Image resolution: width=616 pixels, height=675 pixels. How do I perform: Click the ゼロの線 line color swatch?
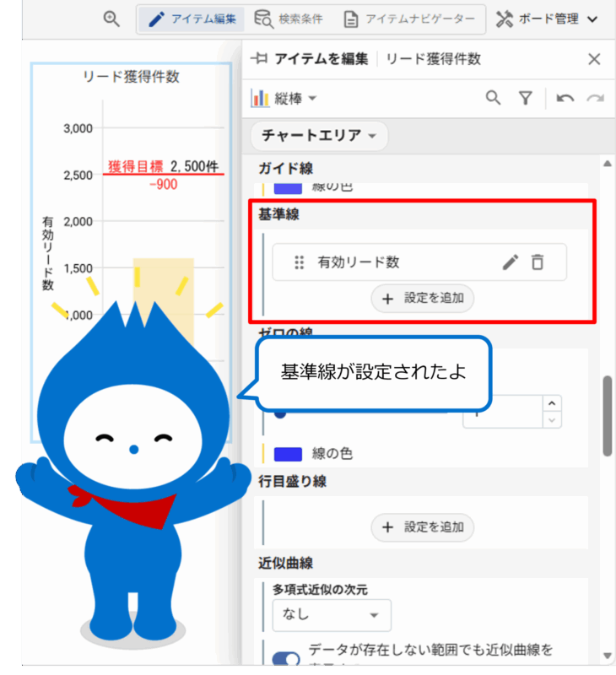288,454
